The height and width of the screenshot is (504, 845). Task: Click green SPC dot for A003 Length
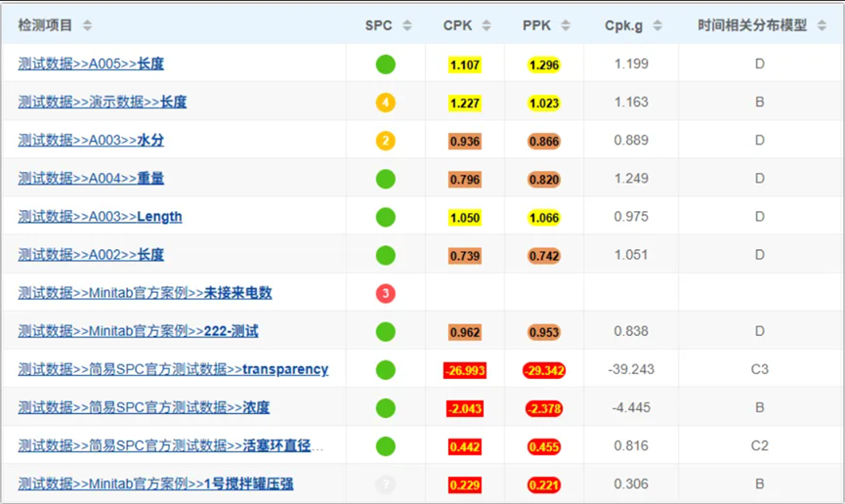point(385,217)
